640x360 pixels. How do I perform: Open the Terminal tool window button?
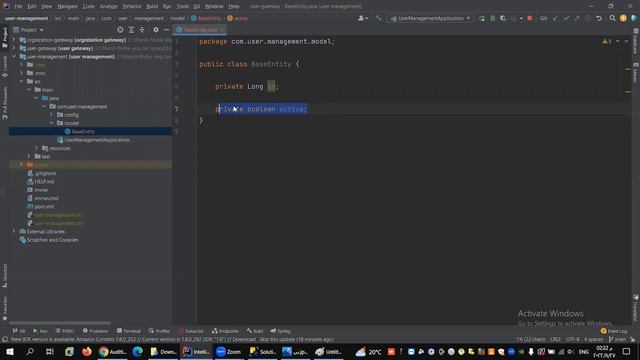[129, 331]
